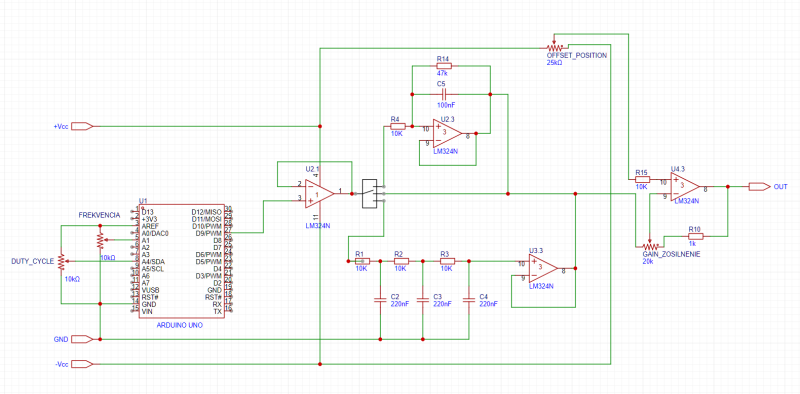The width and height of the screenshot is (800, 394).
Task: Select capacitor C4 symbol
Action: (468, 299)
